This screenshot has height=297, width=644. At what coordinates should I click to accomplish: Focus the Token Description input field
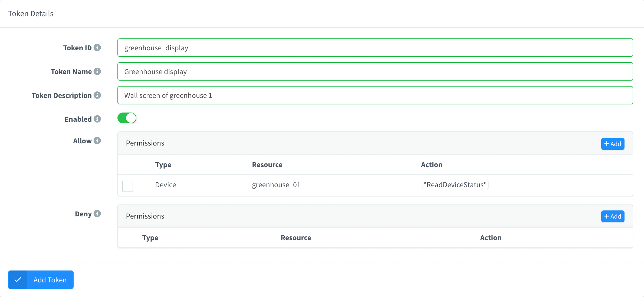point(375,95)
